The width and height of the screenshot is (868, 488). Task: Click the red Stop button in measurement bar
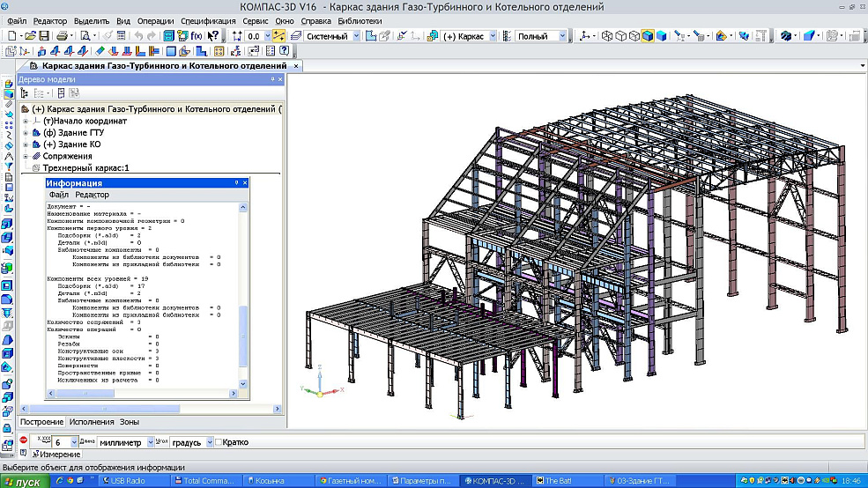pyautogui.click(x=24, y=441)
